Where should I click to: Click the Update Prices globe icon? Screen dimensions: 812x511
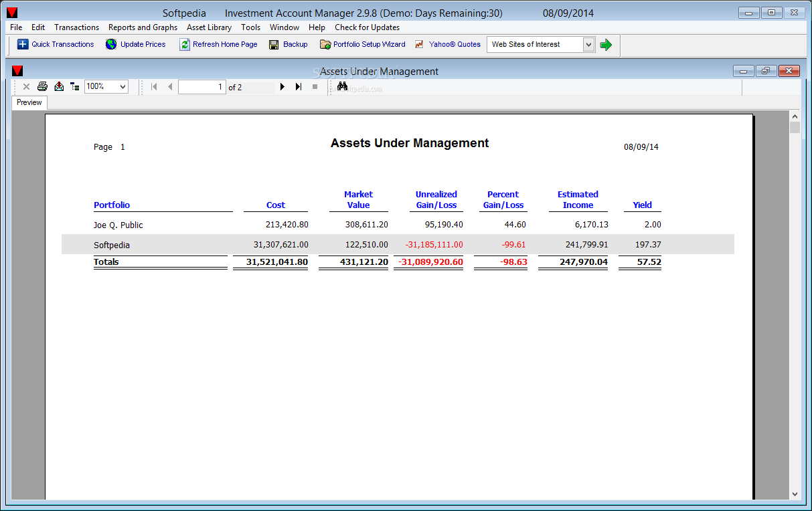(111, 44)
